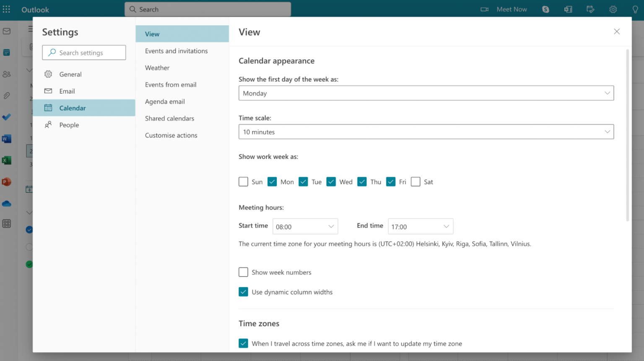This screenshot has height=361, width=644.
Task: Uncheck Wed in work week
Action: click(331, 182)
